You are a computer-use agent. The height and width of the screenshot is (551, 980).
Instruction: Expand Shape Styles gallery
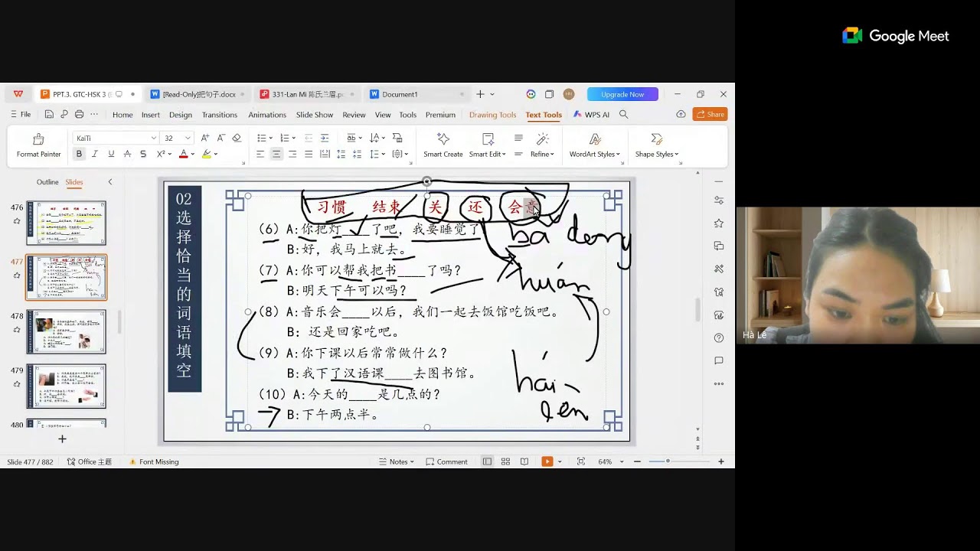click(x=657, y=145)
